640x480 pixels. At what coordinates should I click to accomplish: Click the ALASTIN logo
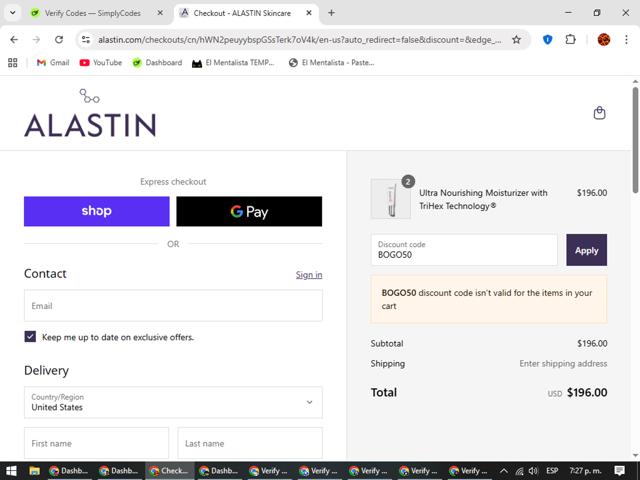(90, 113)
